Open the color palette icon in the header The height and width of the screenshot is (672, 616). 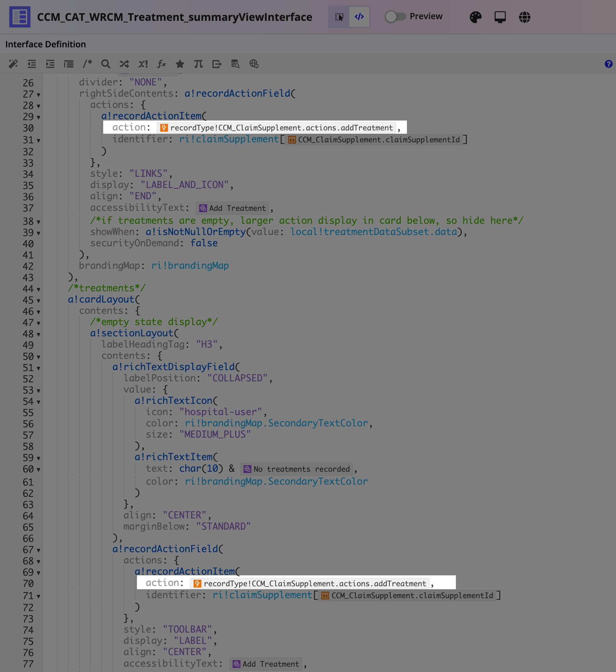tap(476, 17)
